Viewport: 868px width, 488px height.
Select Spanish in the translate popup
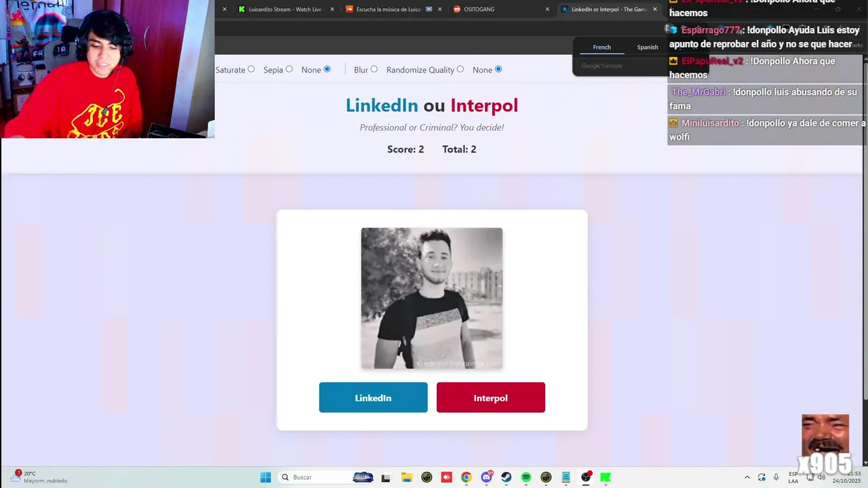(648, 47)
